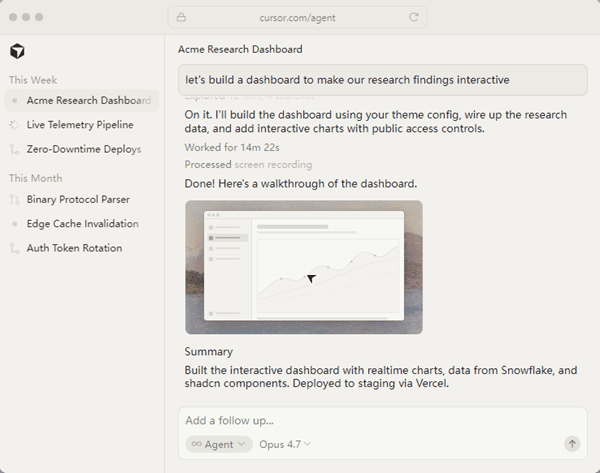Open the dashboard walkthrough video thumbnail
The height and width of the screenshot is (473, 600).
(304, 267)
